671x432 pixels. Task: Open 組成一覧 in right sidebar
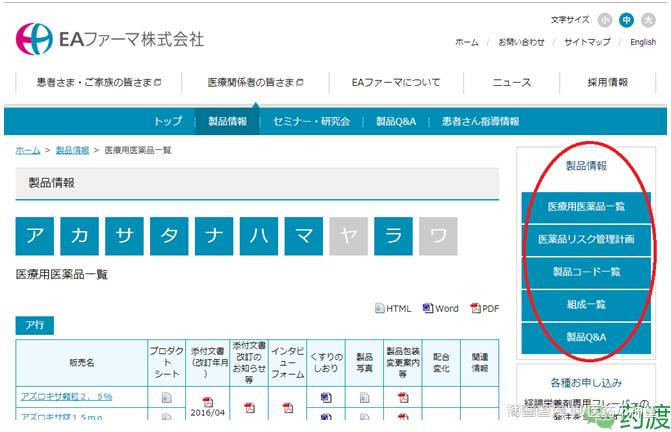click(x=586, y=305)
